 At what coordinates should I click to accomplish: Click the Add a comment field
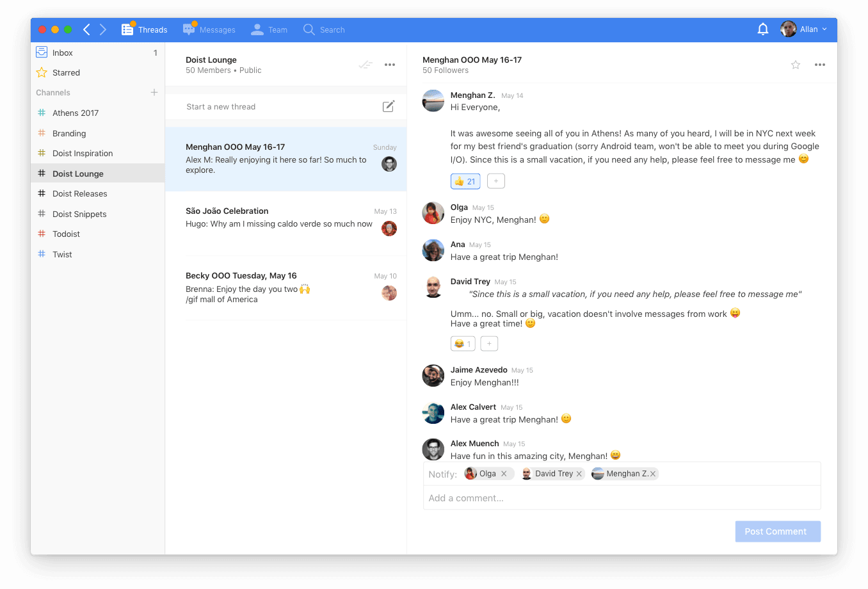click(622, 498)
